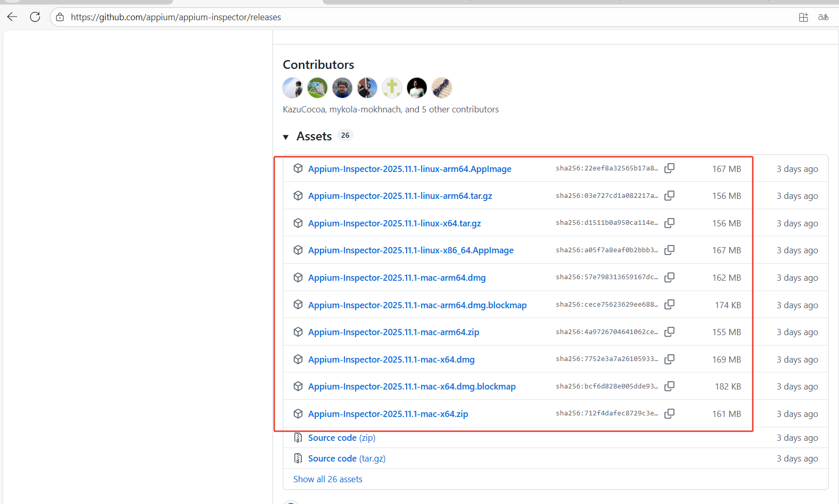
Task: Open the translate page icon
Action: coord(823,17)
